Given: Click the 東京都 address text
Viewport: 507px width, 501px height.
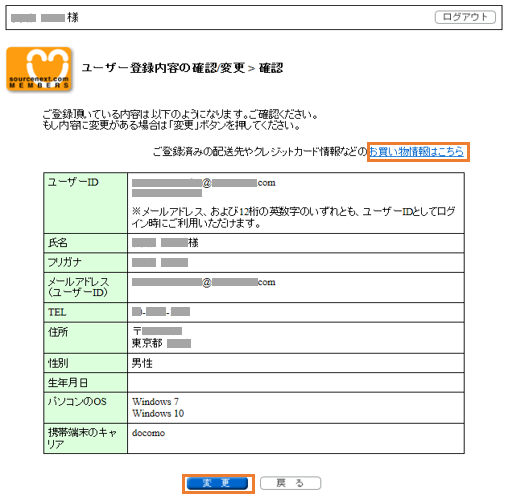Looking at the screenshot, I should 147,343.
